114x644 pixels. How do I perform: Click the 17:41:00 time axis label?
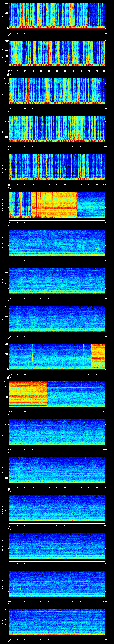[x=9, y=487]
